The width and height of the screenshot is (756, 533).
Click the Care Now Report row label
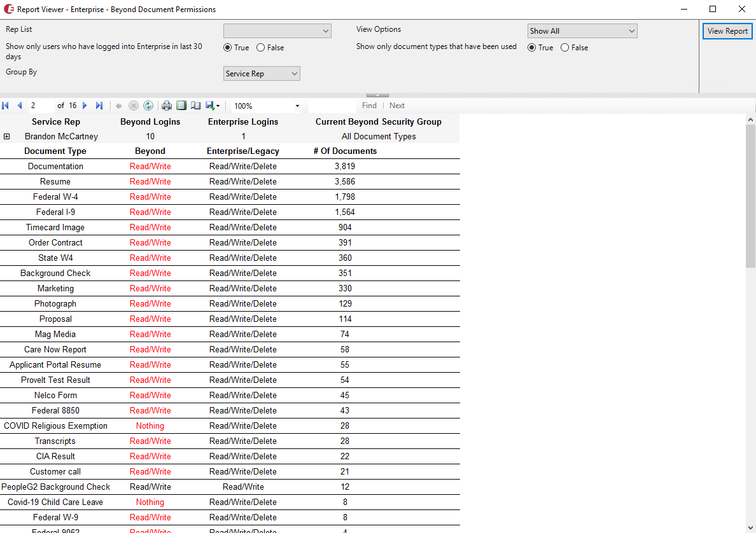pyautogui.click(x=55, y=349)
